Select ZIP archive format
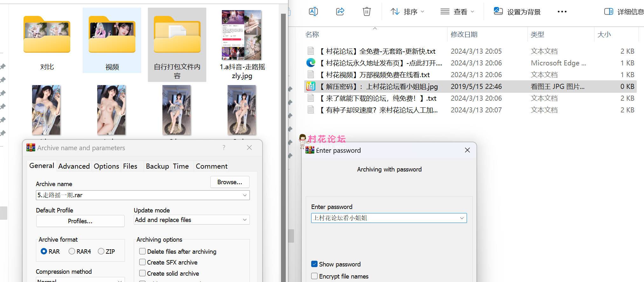Image resolution: width=644 pixels, height=282 pixels. [101, 251]
